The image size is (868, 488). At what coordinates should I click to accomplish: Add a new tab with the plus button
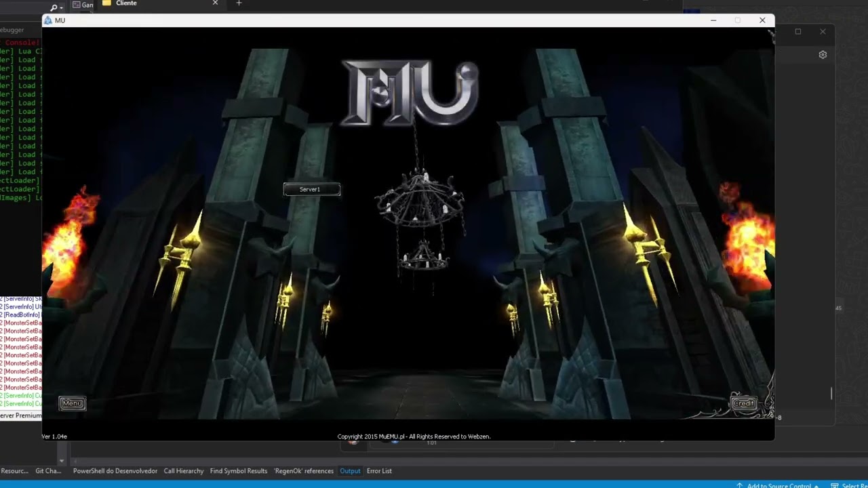(x=239, y=3)
